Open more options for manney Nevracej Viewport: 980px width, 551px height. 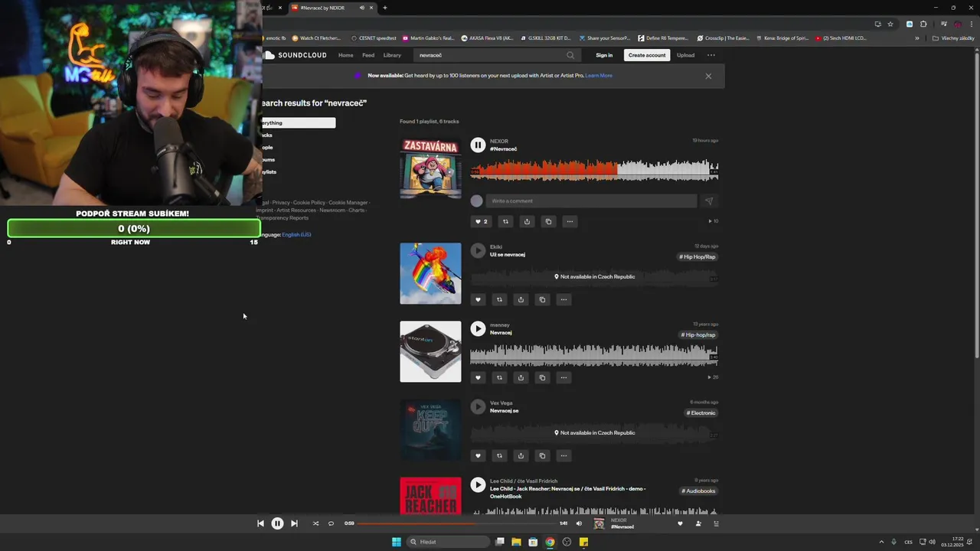(x=563, y=378)
